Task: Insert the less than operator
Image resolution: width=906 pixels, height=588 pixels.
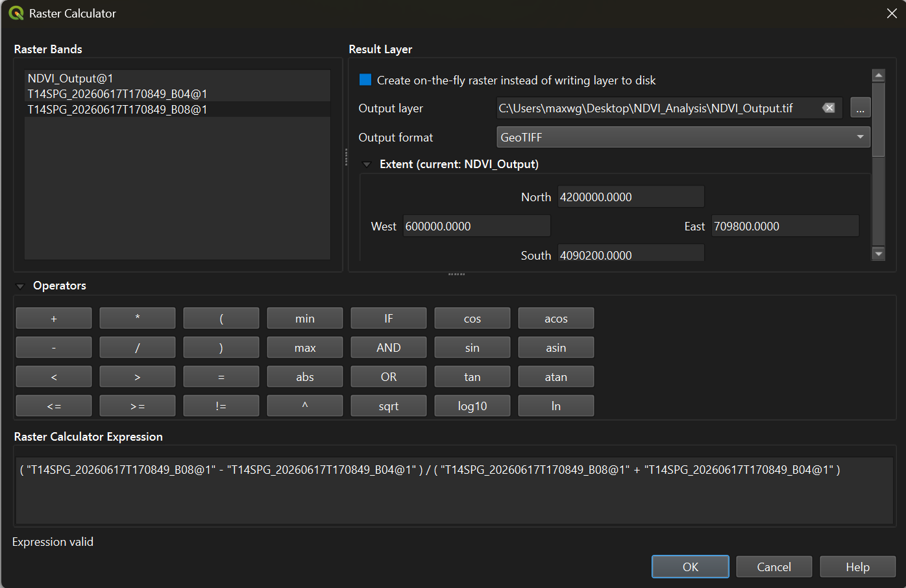Action: coord(54,376)
